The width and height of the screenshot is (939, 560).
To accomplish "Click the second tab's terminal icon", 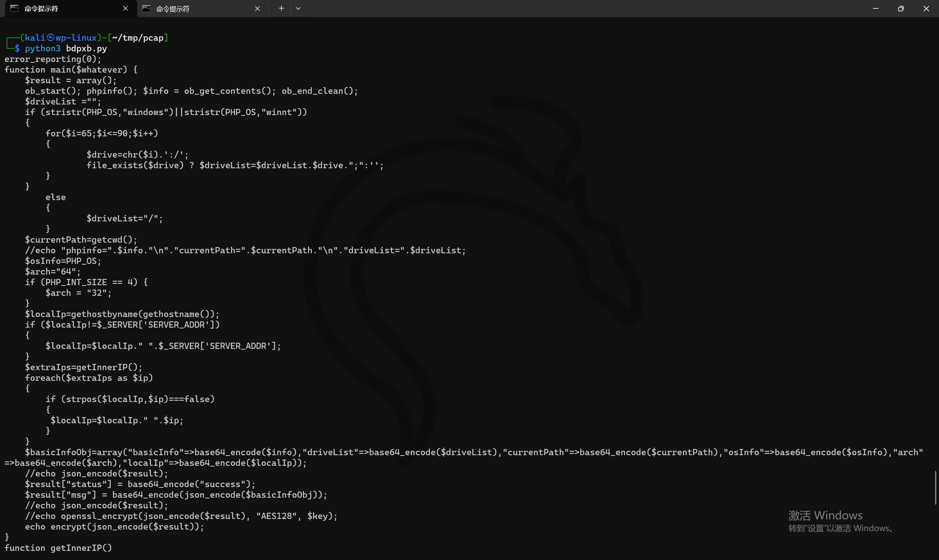I will (x=146, y=8).
